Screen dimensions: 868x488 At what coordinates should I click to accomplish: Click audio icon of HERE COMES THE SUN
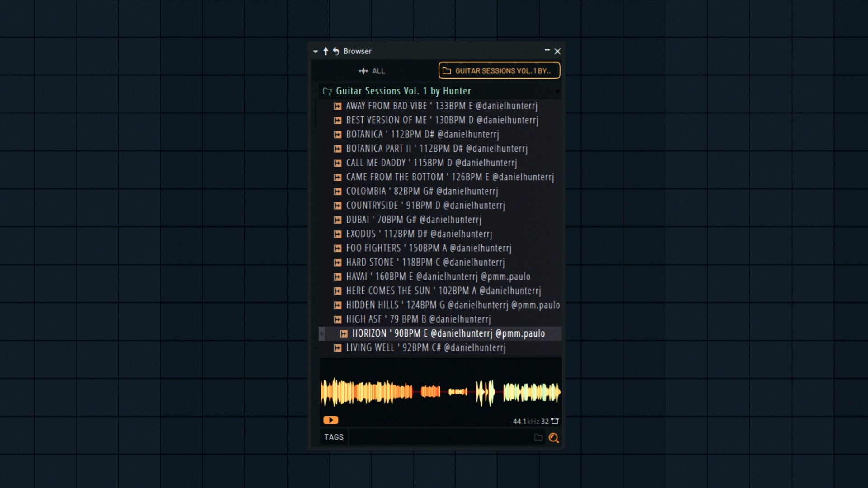337,291
